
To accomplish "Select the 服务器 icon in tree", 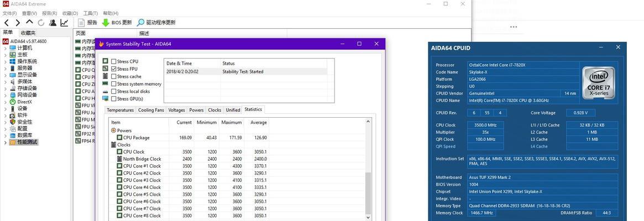I will coord(12,68).
